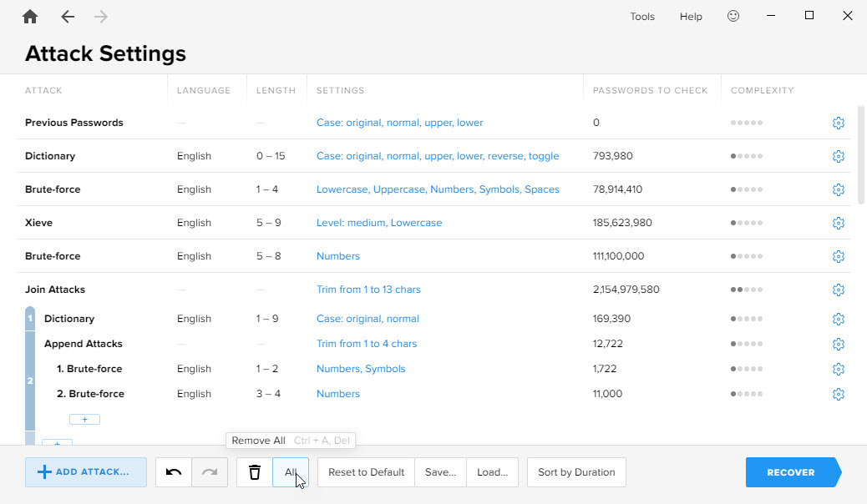
Task: Redo the last undone change
Action: tap(210, 472)
